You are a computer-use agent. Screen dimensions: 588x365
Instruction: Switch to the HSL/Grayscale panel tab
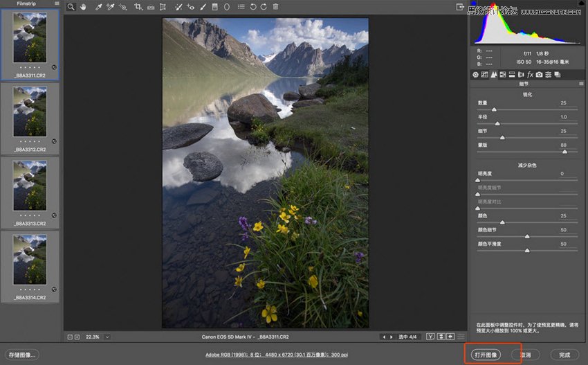click(x=503, y=75)
